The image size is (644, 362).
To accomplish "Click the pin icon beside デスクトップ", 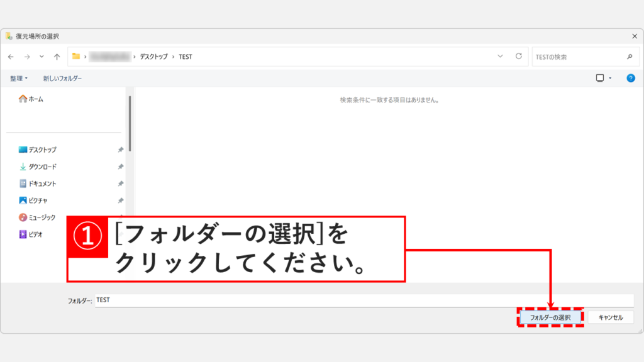I will 120,150.
